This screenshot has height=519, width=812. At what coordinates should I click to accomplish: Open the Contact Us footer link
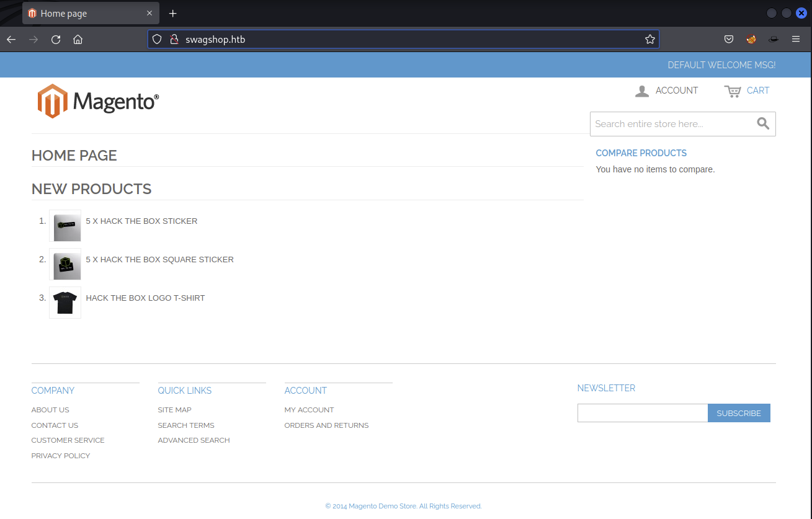pyautogui.click(x=55, y=425)
